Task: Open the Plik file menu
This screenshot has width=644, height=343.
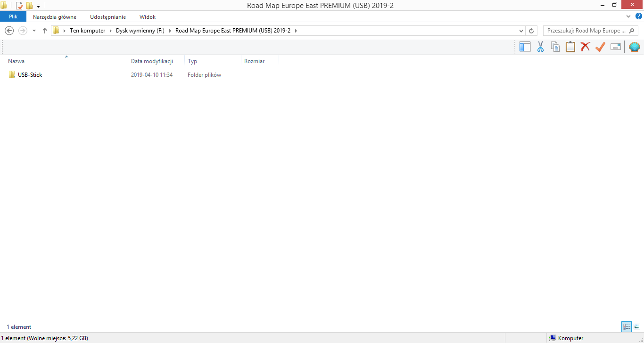Action: (x=13, y=16)
